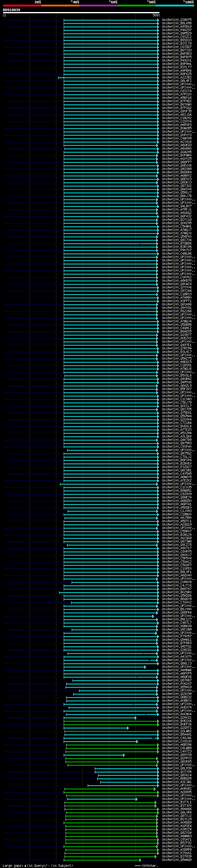Select hit label UniRef100_A9A466

[x=177, y=809]
